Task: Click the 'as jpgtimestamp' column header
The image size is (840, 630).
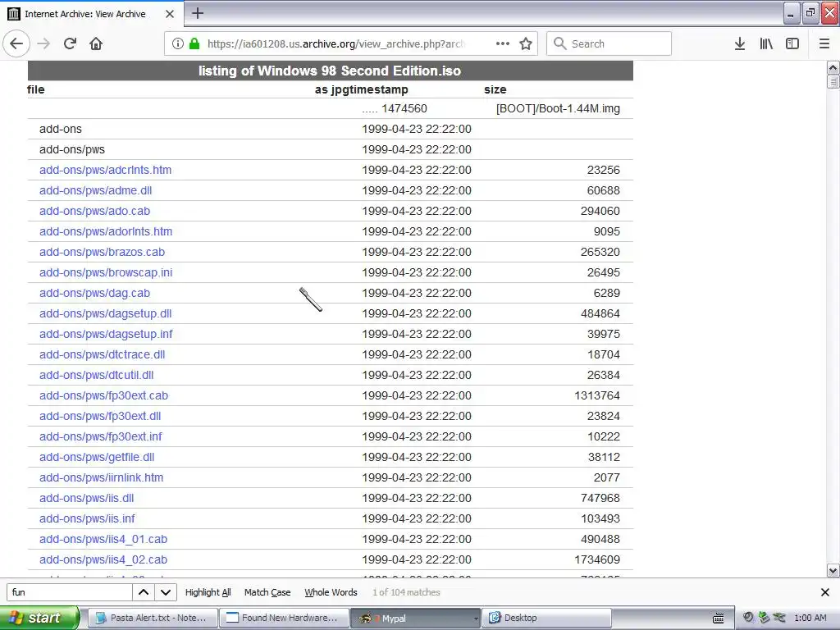Action: [362, 89]
